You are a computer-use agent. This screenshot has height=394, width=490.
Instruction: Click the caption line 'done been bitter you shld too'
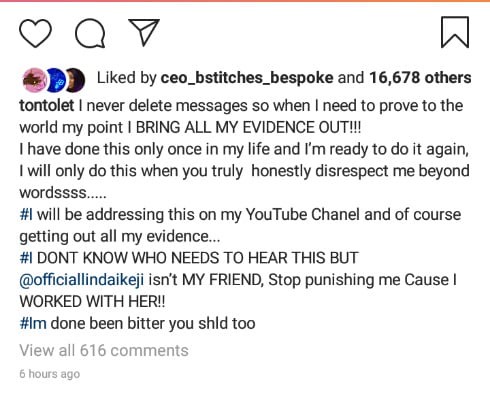click(x=153, y=323)
